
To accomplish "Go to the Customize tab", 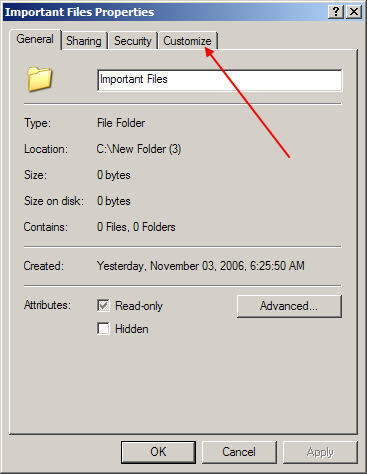I will point(187,41).
